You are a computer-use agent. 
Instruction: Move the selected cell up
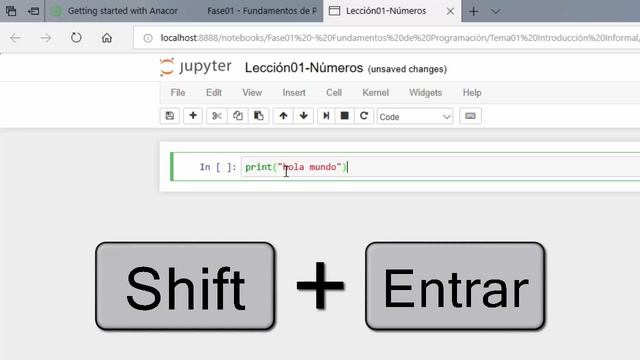283,116
